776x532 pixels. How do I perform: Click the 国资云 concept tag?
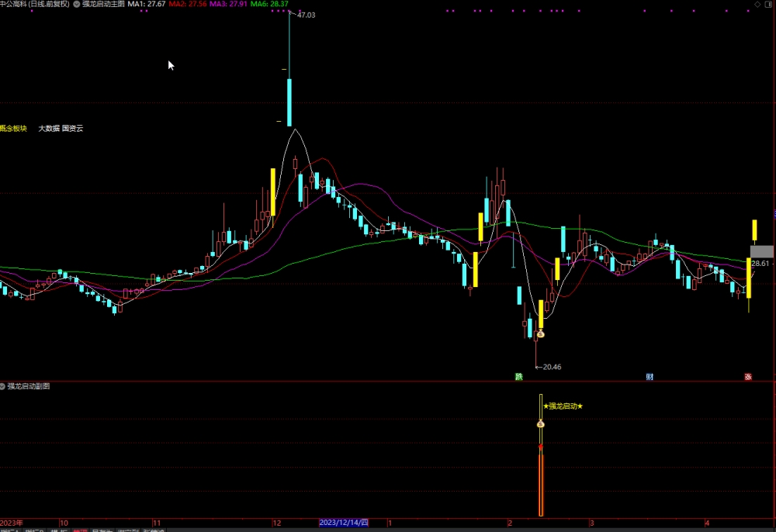tap(73, 129)
